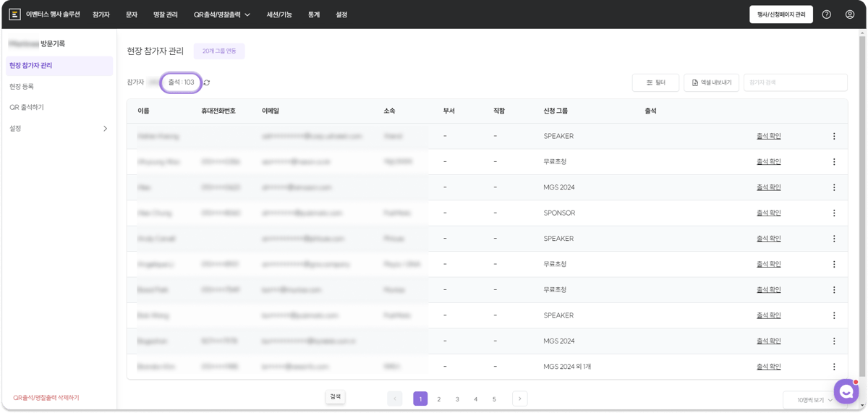Click the 엑셀 내보내기 export button
Viewport: 868px width, 413px height.
[711, 82]
